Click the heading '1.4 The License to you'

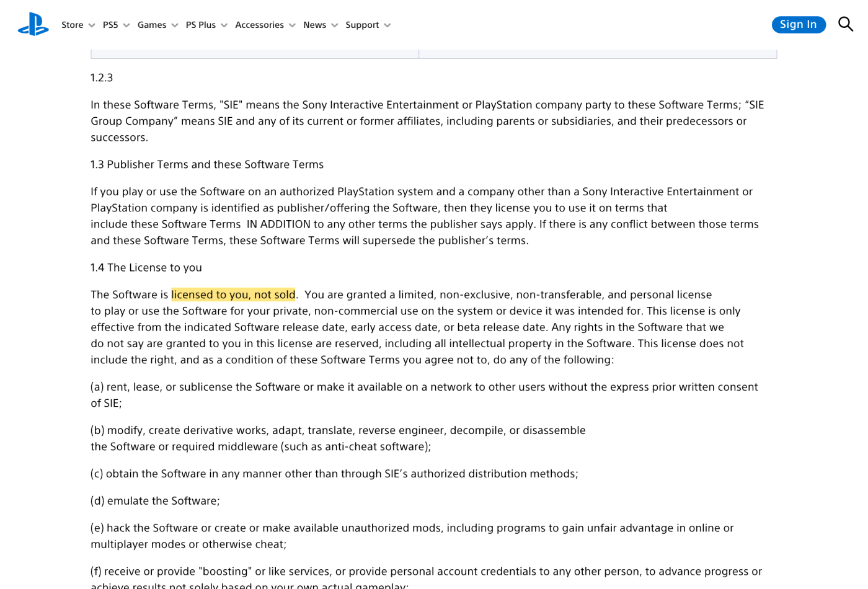point(146,267)
